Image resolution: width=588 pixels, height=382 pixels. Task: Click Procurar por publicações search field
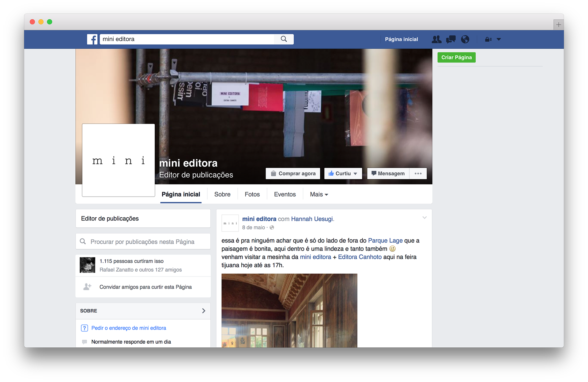(143, 242)
